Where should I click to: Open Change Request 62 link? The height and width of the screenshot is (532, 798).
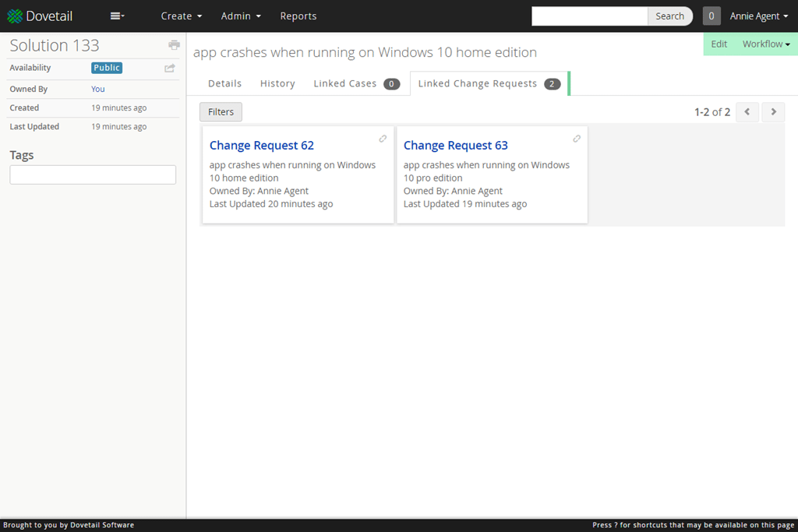click(262, 146)
